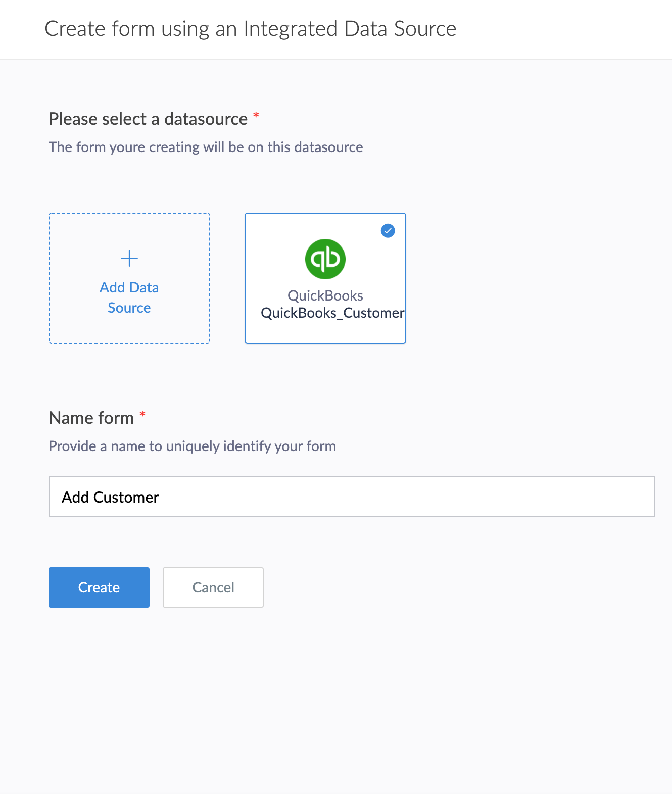Click the Please select a datasource heading
This screenshot has height=794, width=672.
[148, 119]
